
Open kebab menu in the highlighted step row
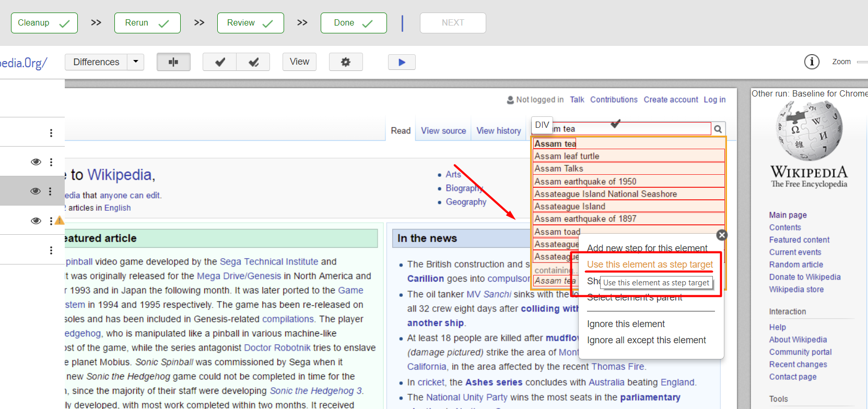50,191
